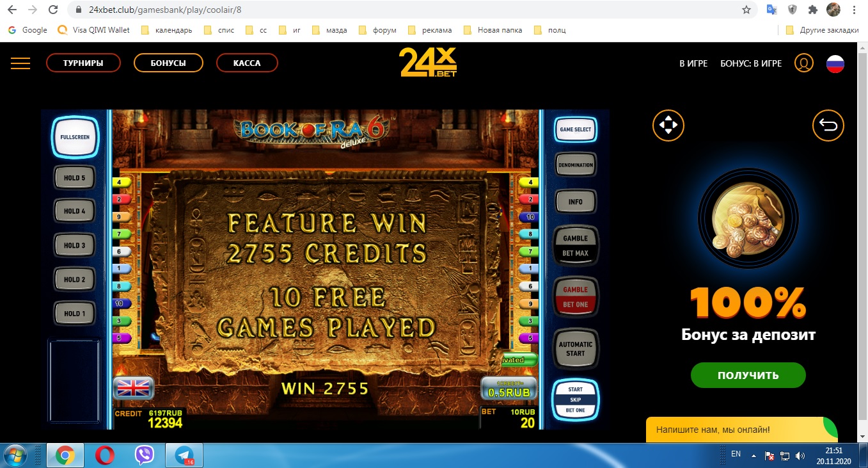Open the site hamburger menu

coord(20,63)
